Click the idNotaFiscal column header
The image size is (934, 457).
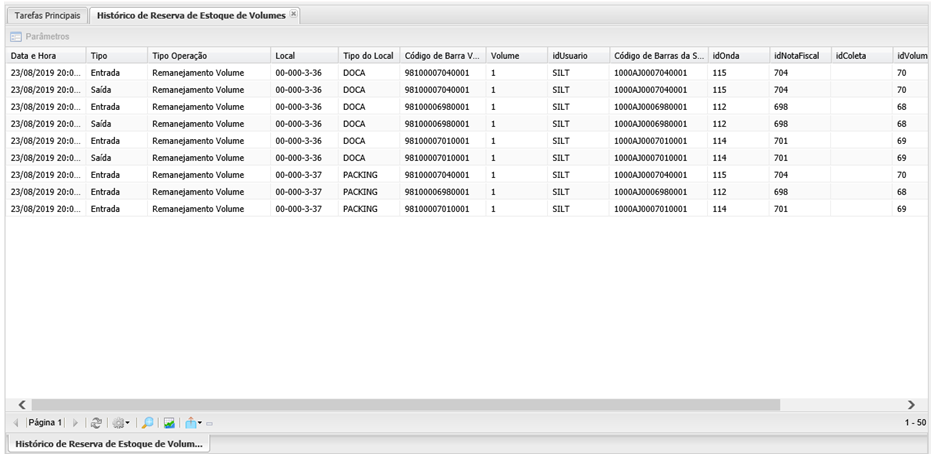(799, 56)
